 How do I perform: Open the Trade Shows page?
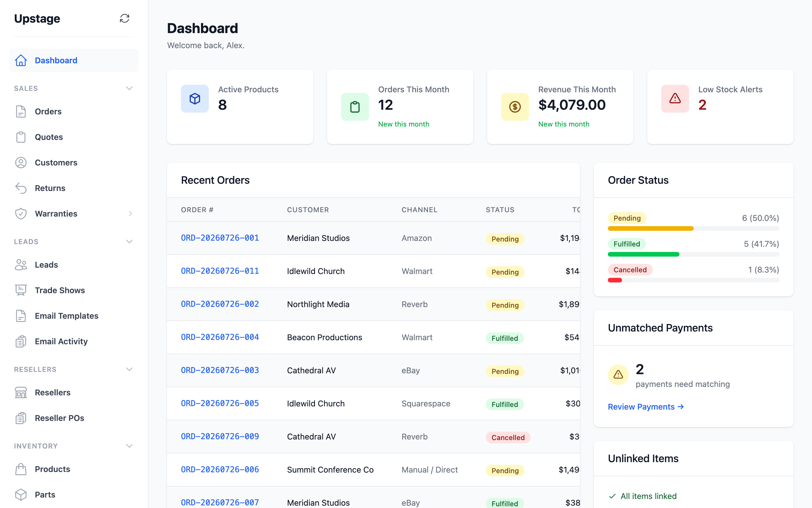click(74, 290)
